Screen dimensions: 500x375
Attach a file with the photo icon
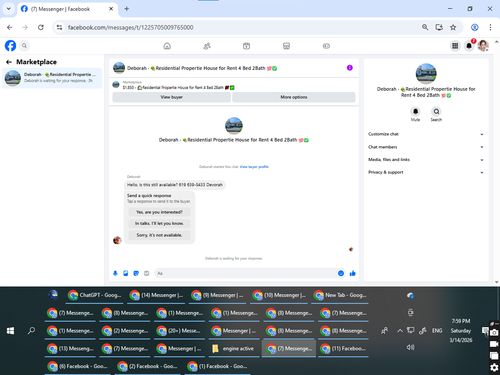click(x=126, y=273)
